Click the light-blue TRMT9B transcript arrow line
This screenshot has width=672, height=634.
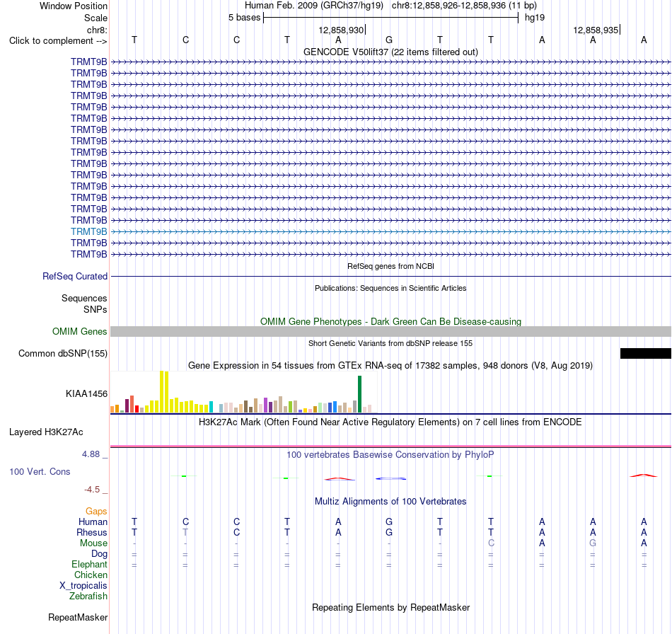390,231
